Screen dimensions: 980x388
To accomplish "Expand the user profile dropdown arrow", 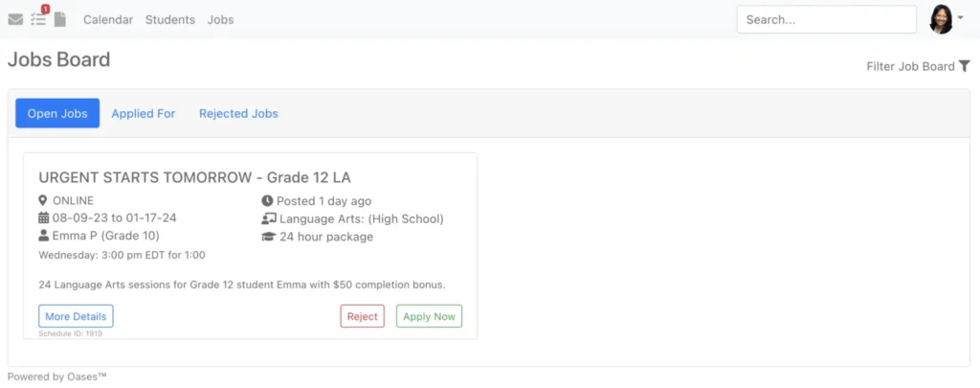I will [x=961, y=18].
